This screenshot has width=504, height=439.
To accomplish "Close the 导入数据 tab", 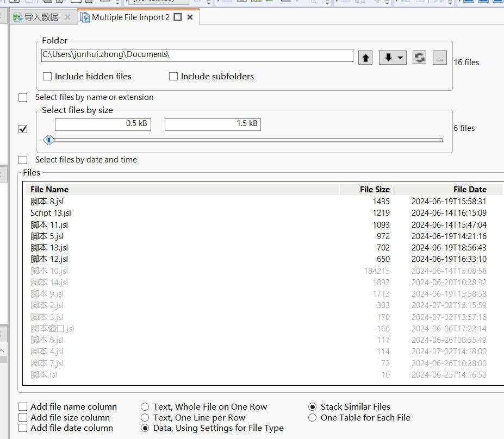I will click(x=67, y=17).
